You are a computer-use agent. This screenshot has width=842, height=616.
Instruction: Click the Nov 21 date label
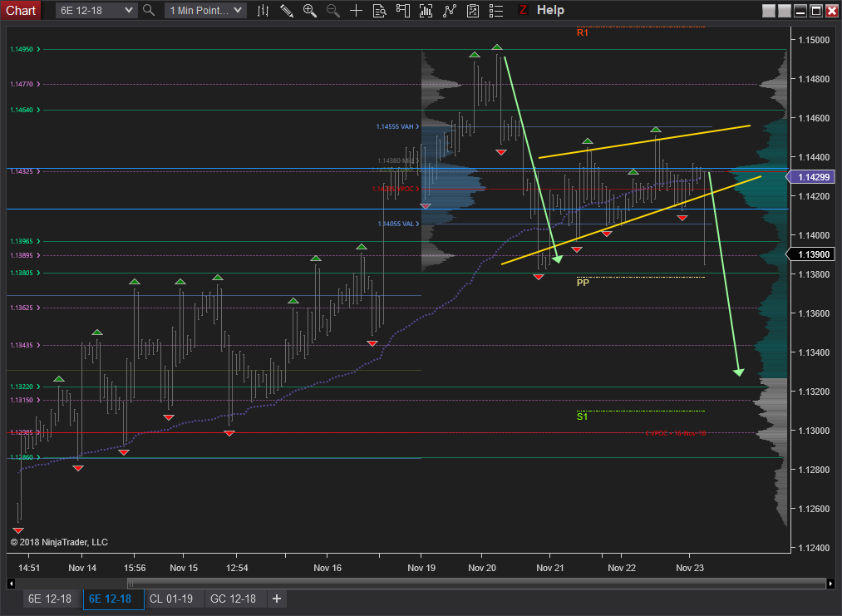tap(550, 569)
